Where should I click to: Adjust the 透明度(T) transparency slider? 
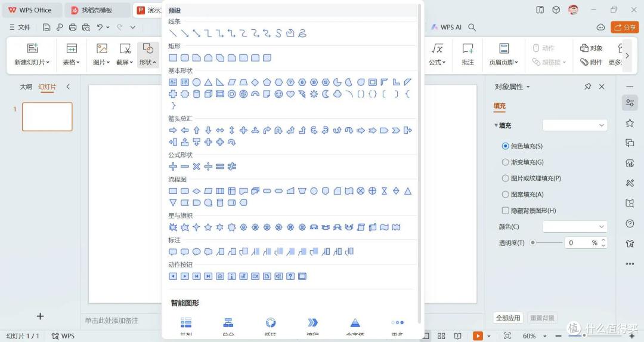(532, 242)
